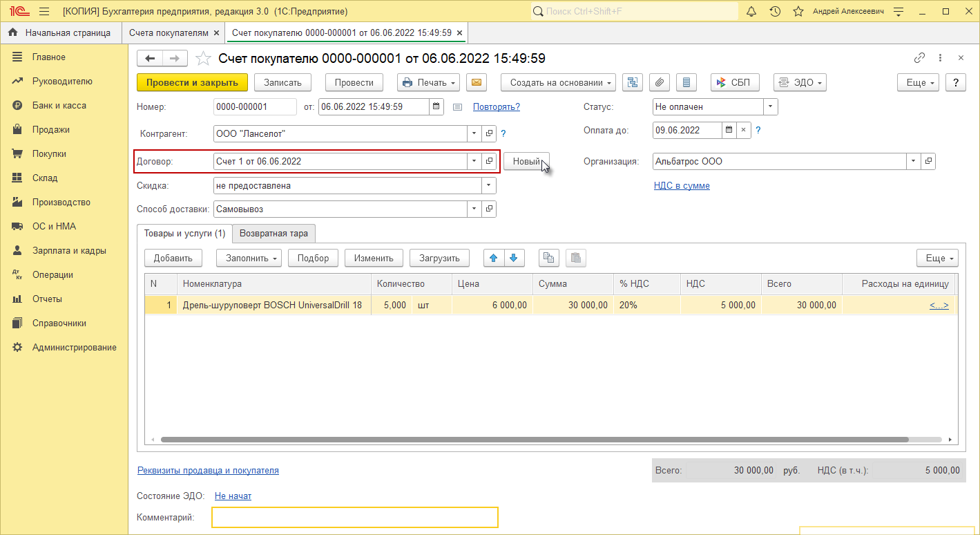980x535 pixels.
Task: Go forward with the right arrow button
Action: (x=175, y=58)
